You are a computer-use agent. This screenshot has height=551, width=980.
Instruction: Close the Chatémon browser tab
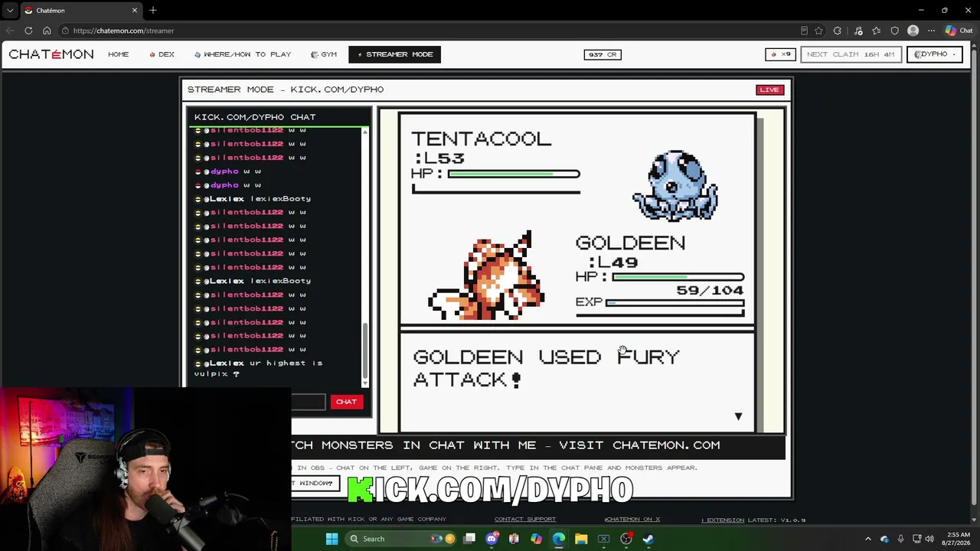click(x=135, y=11)
